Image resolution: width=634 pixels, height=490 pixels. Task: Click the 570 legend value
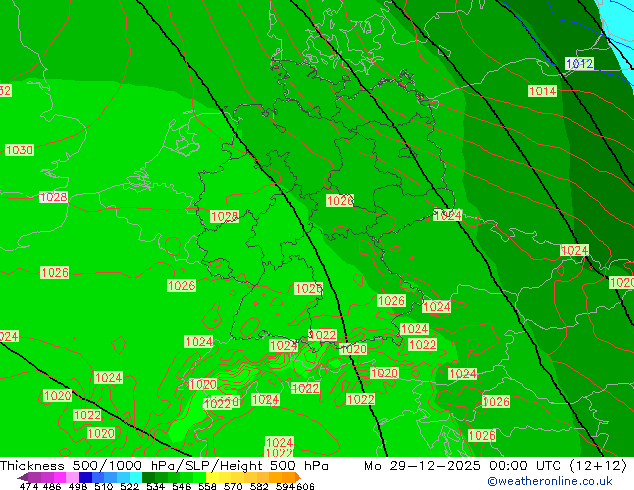click(x=233, y=486)
